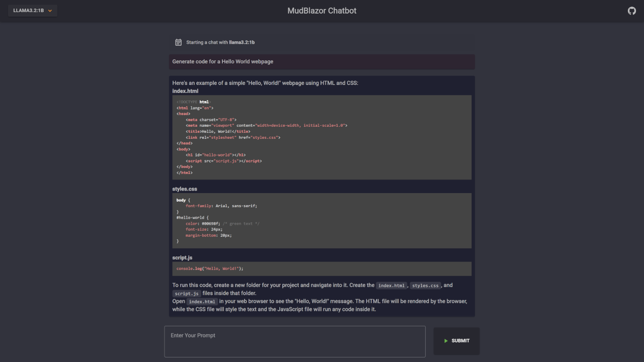Select the Hello World prompt message bubble
Screen dimensions: 644x362
click(322, 61)
